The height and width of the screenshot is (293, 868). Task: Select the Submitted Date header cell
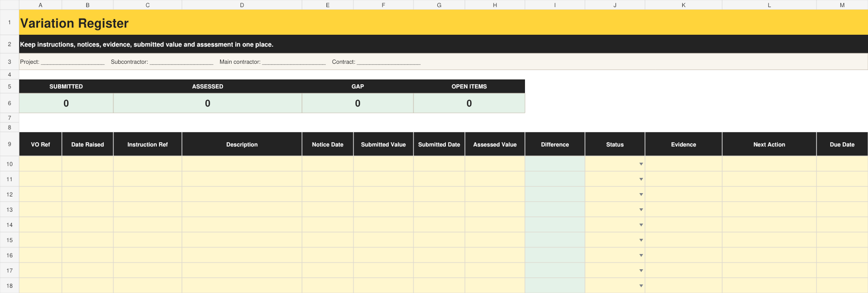[x=439, y=144]
